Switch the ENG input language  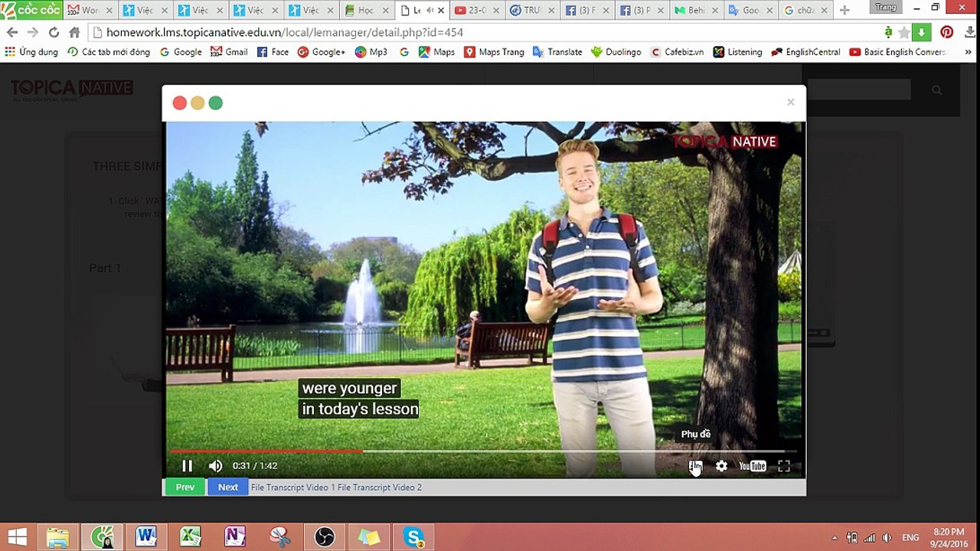tap(910, 537)
